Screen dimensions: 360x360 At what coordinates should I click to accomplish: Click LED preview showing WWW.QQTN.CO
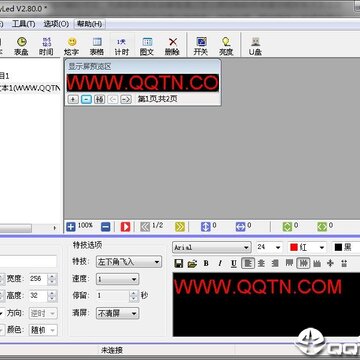[143, 83]
